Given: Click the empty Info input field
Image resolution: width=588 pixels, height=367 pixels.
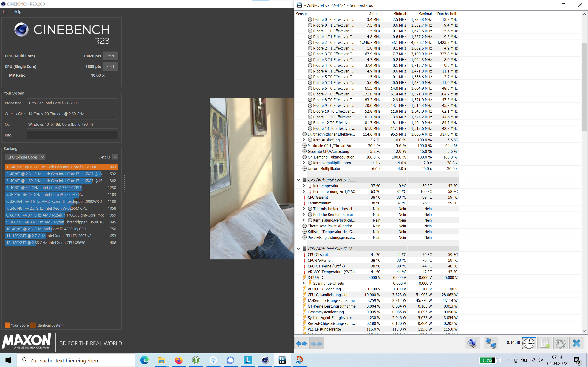Looking at the screenshot, I should 72,135.
